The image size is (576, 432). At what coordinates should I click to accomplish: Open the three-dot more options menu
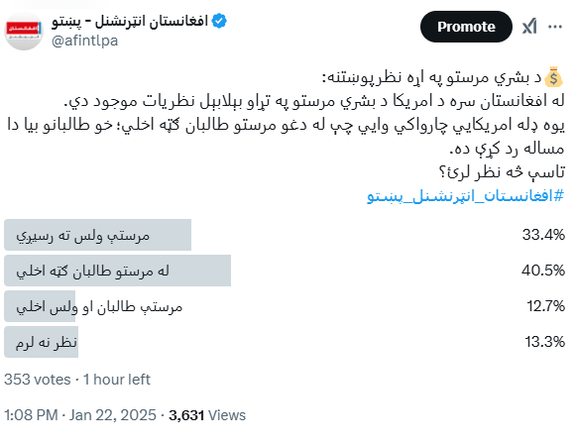(x=555, y=26)
